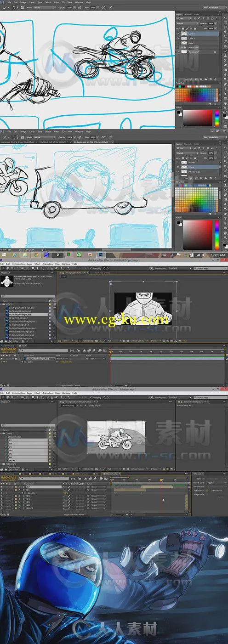Select Layer 3 in top Photoshop layers panel
Viewport: 228px width, 644px height.
[x=198, y=39]
